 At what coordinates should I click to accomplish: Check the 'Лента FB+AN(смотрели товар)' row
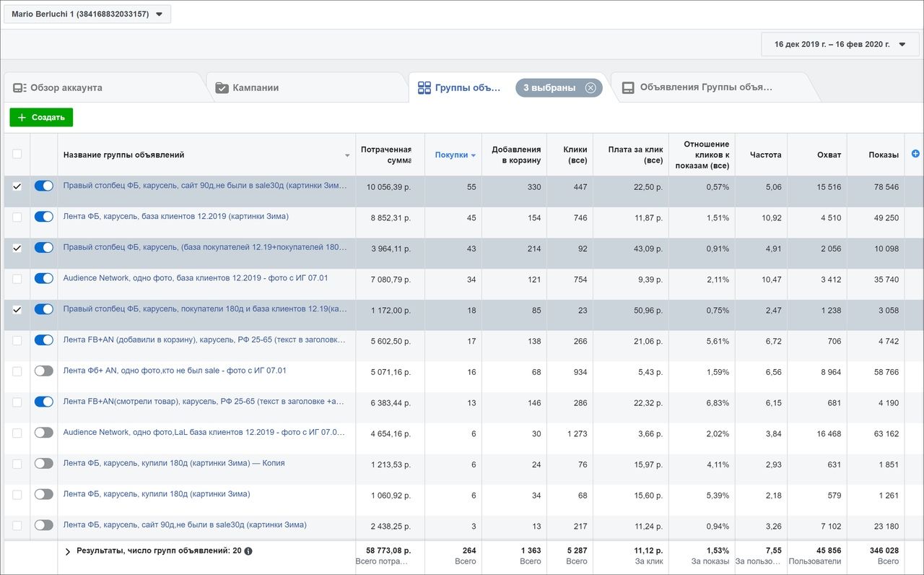pyautogui.click(x=17, y=402)
